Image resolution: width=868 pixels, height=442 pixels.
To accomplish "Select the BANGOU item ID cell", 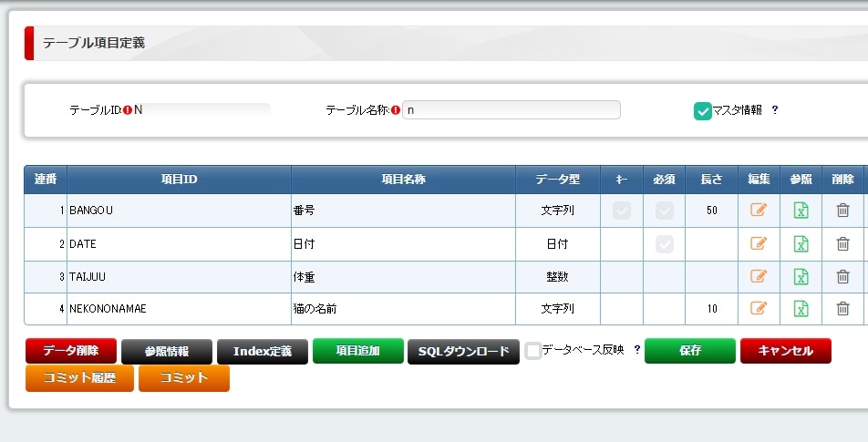I will 179,211.
